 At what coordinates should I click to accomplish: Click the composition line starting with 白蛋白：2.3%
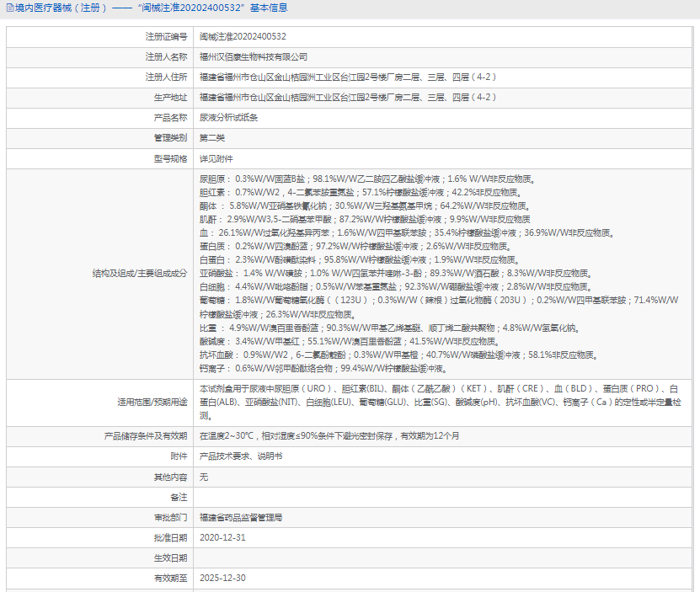[x=360, y=260]
